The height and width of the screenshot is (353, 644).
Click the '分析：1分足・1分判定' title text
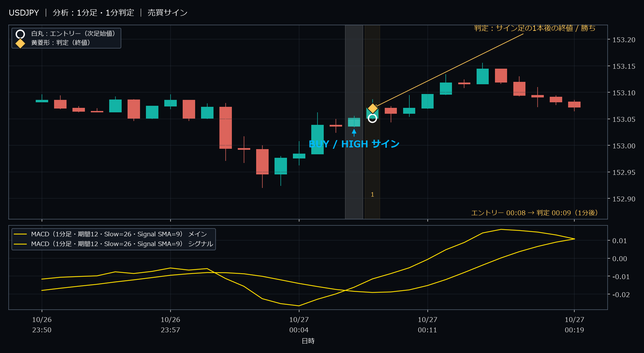[93, 13]
